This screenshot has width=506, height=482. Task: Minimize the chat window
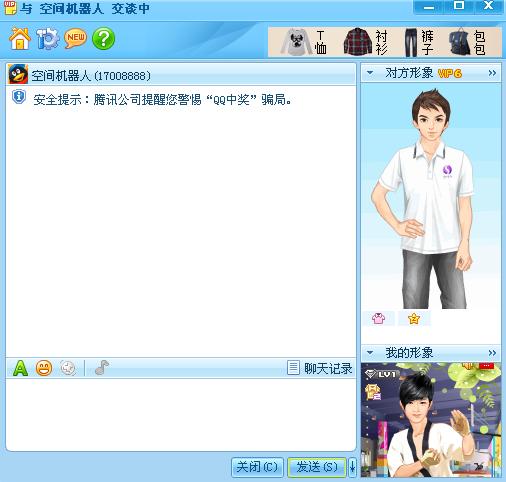(x=429, y=7)
